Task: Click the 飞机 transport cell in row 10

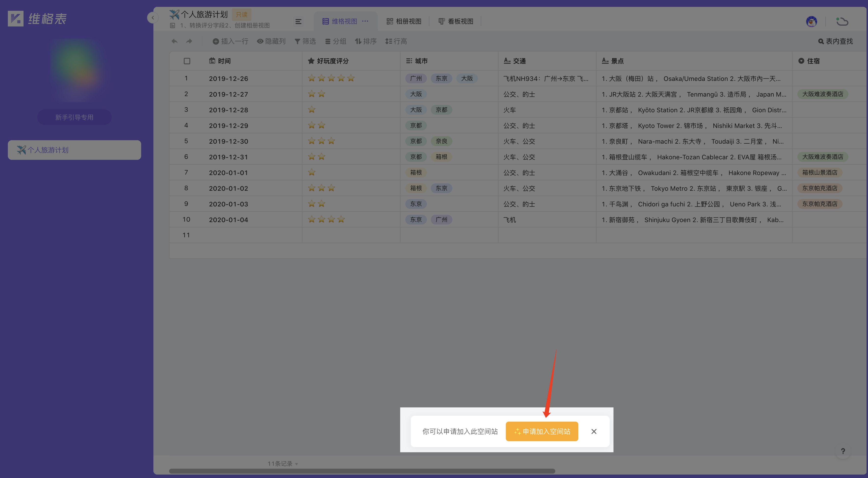Action: [x=547, y=219]
